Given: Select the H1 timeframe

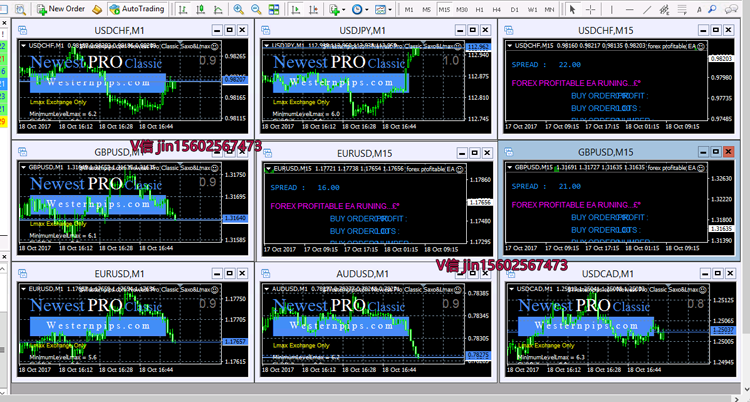Looking at the screenshot, I should [480, 10].
